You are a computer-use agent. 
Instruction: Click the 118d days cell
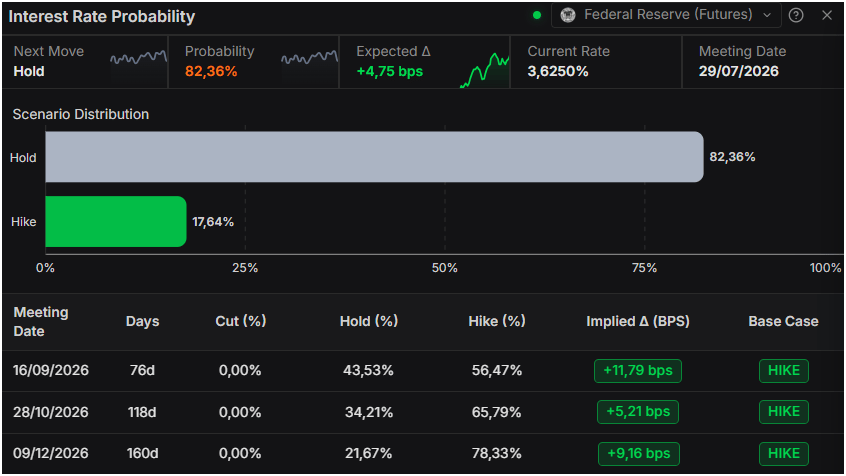point(142,412)
